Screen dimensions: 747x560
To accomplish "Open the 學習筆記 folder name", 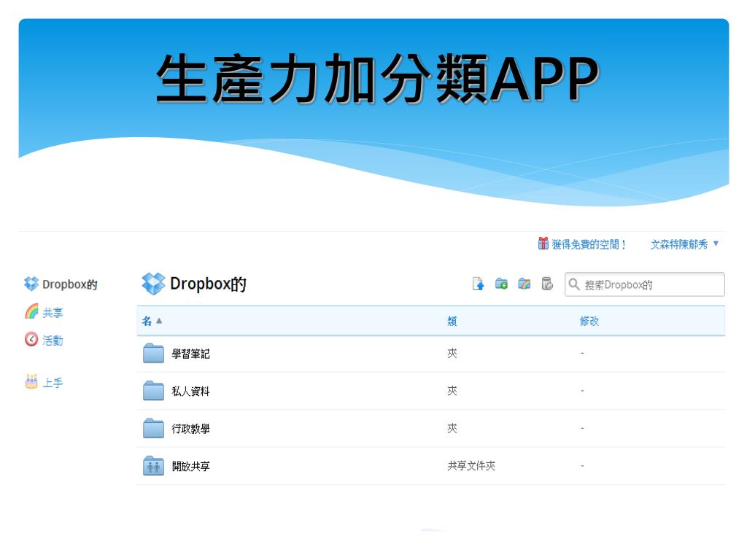I will [190, 354].
